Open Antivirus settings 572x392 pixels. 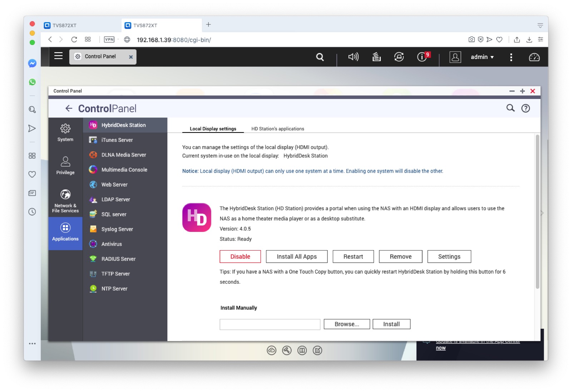pos(125,244)
